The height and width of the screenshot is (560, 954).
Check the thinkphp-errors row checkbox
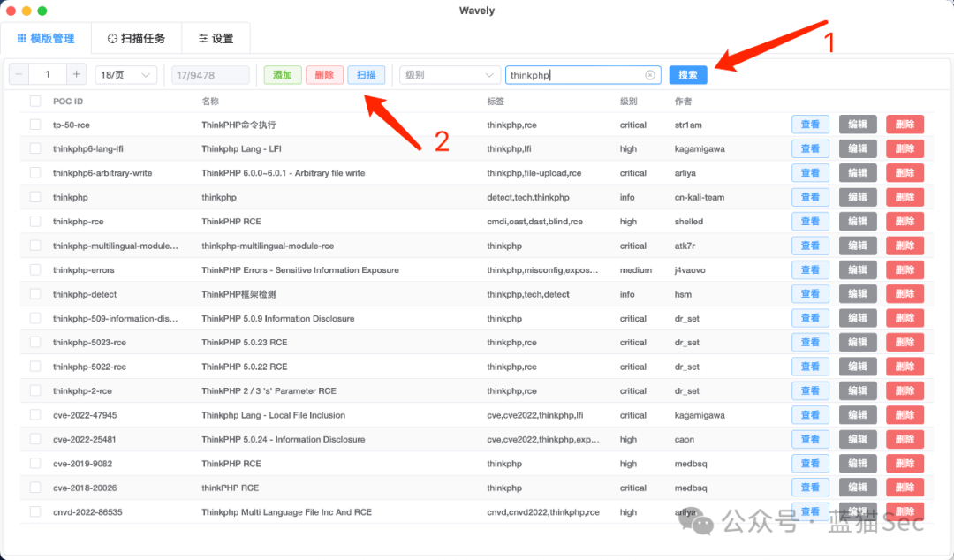point(35,269)
